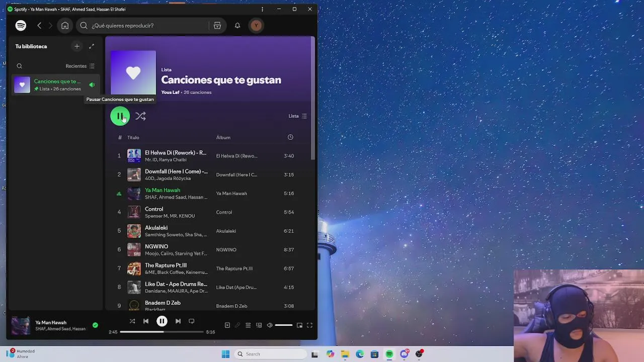Open the play queue
Screen dimensions: 644x362
248,325
